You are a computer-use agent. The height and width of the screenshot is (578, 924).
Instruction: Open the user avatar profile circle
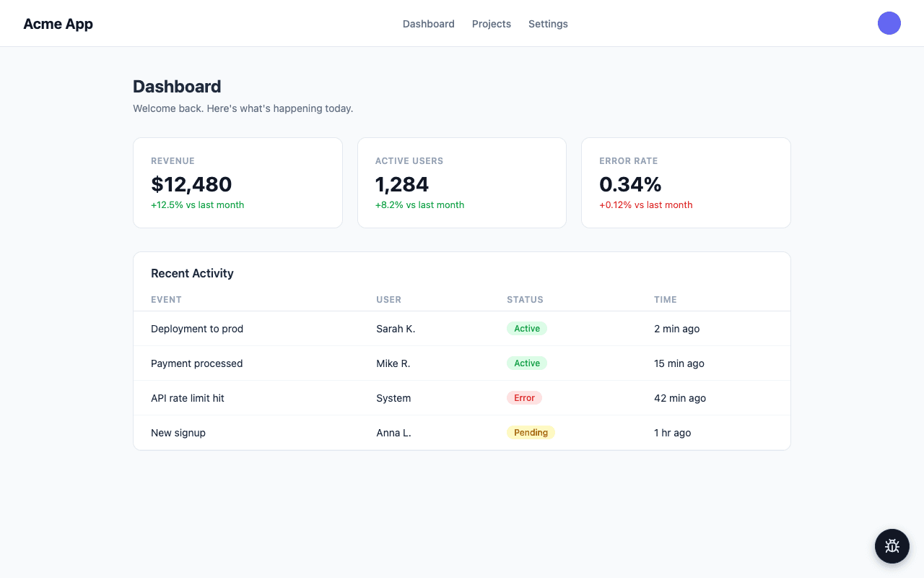[x=889, y=23]
